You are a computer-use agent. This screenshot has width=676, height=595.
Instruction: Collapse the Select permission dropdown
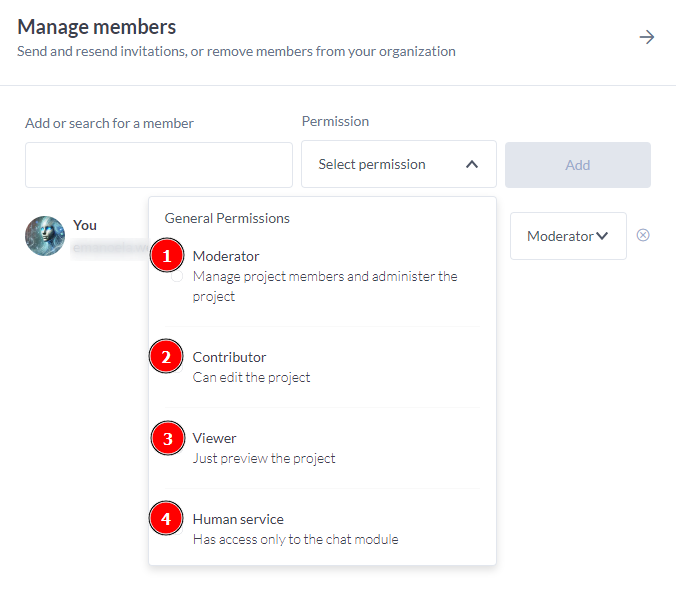click(399, 164)
